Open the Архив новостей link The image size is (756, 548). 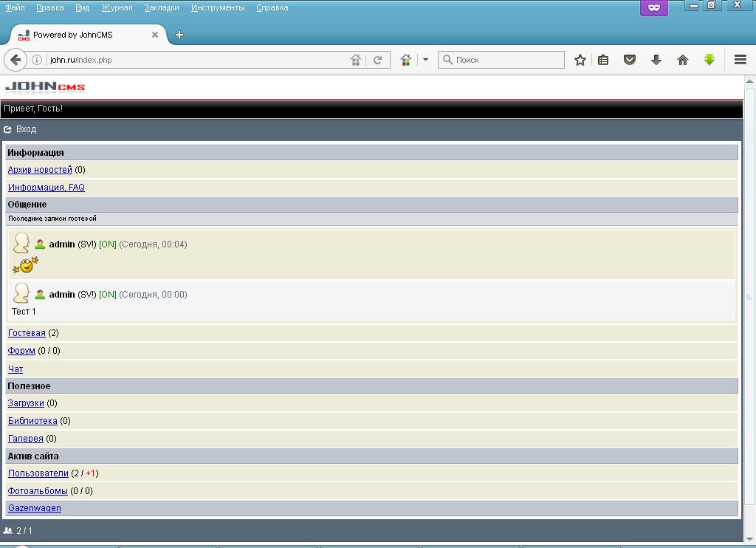coord(40,170)
